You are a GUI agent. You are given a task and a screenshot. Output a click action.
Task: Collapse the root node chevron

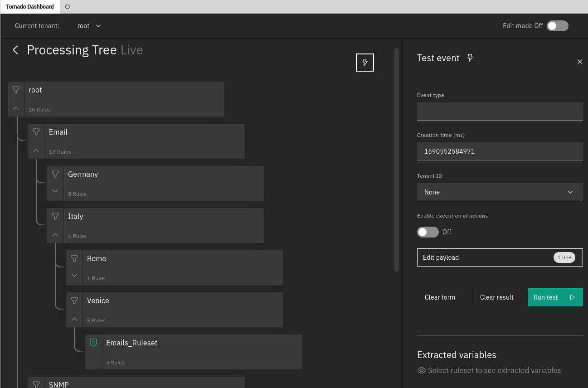coord(16,108)
